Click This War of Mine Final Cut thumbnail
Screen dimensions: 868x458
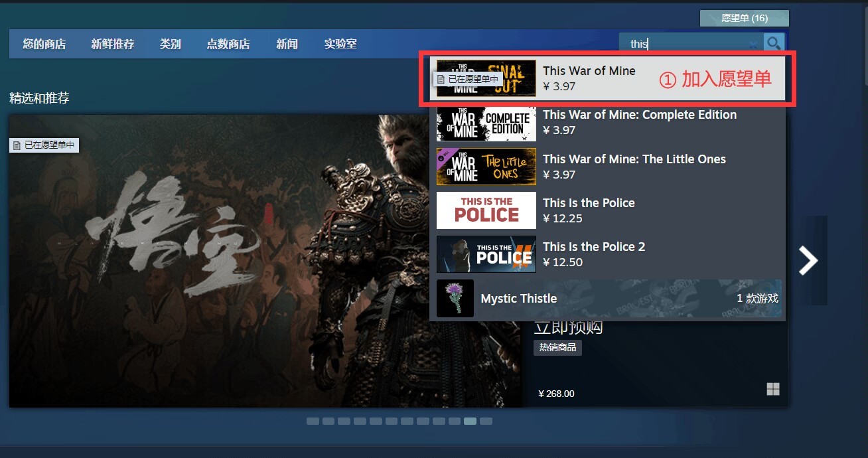[x=486, y=78]
